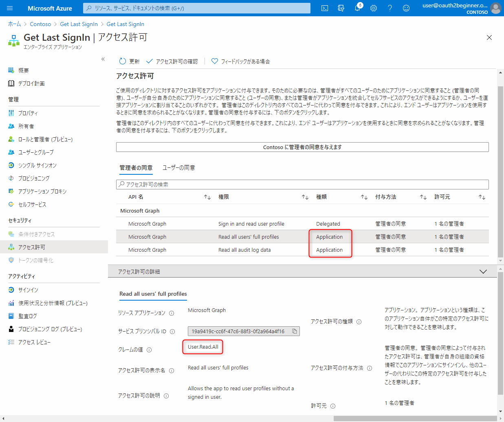Open Cloud Shell from the top bar
Screen dimensions: 504x422
point(325,8)
